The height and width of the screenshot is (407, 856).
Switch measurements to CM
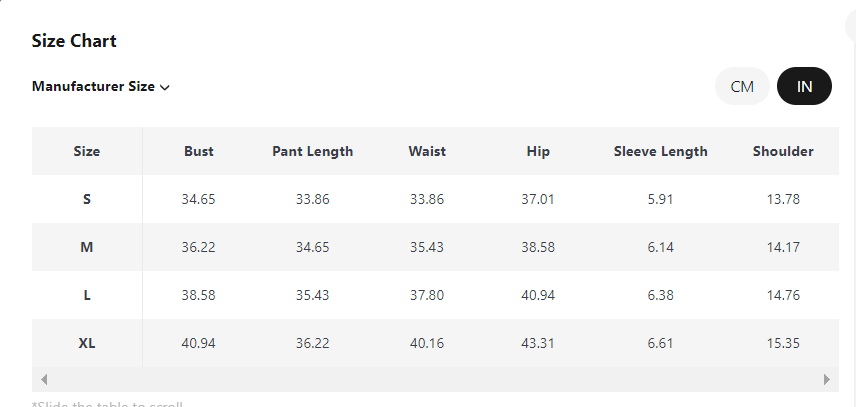pyautogui.click(x=742, y=87)
